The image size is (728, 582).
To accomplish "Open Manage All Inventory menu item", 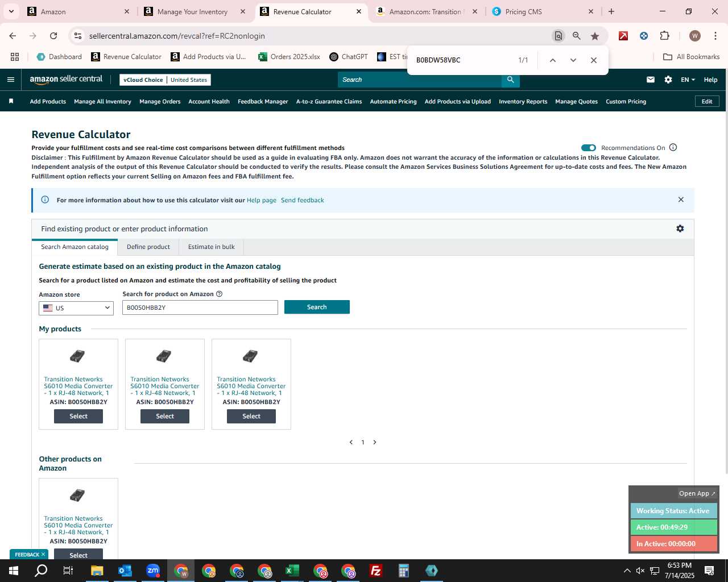I will click(x=102, y=102).
